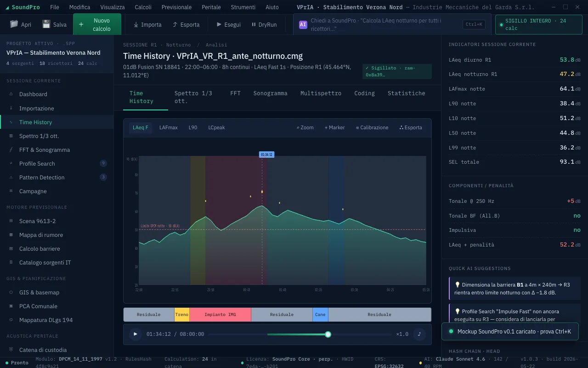Open the Previsionale menu
Screen dimensions: 588x368
(177, 7)
